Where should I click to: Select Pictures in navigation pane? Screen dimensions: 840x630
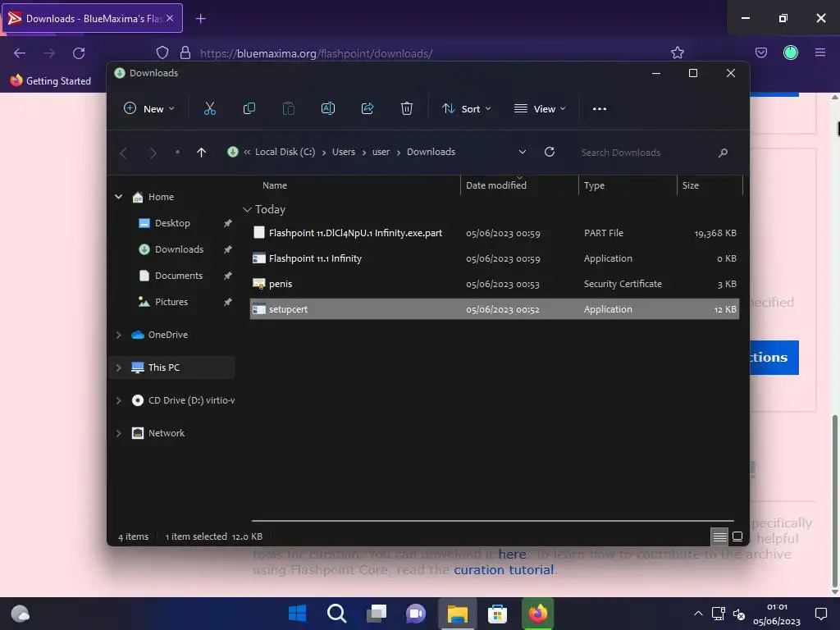click(171, 302)
